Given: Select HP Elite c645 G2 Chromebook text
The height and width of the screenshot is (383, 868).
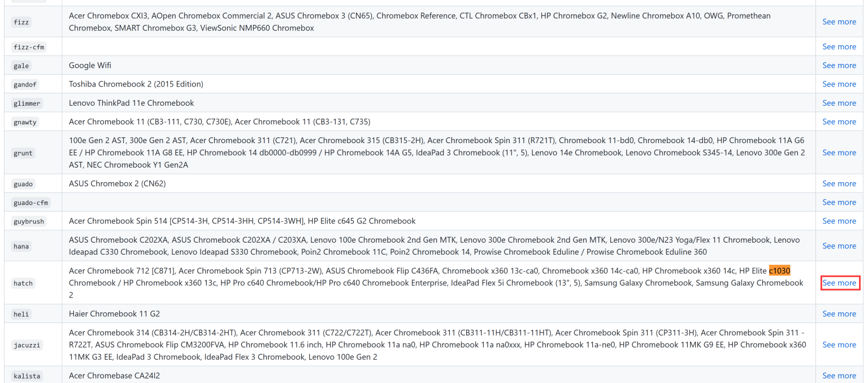Looking at the screenshot, I should click(362, 221).
